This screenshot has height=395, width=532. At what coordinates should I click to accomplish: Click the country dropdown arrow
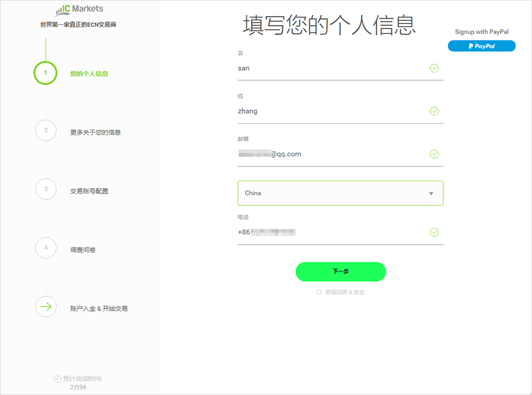click(431, 194)
